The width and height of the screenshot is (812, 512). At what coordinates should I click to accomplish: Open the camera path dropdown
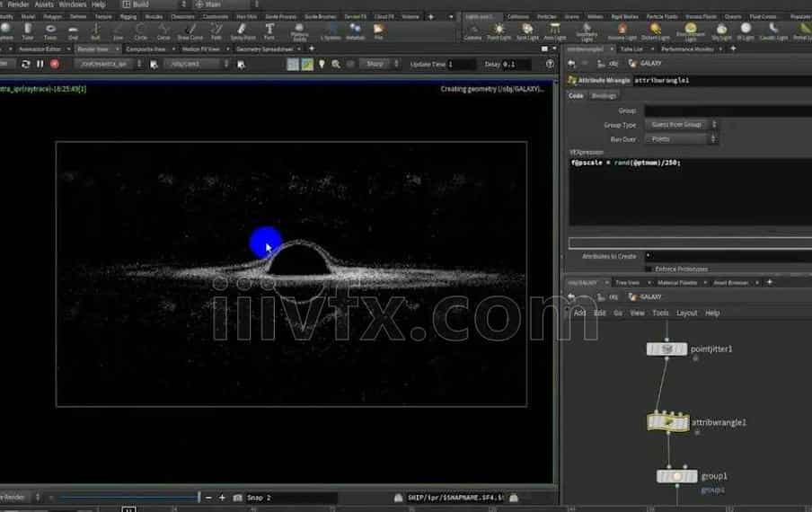[198, 64]
